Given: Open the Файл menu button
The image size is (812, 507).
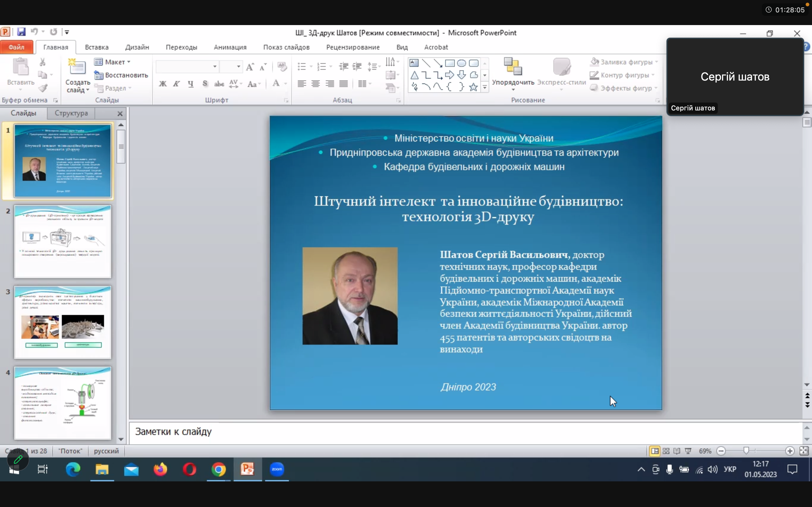Looking at the screenshot, I should (16, 47).
